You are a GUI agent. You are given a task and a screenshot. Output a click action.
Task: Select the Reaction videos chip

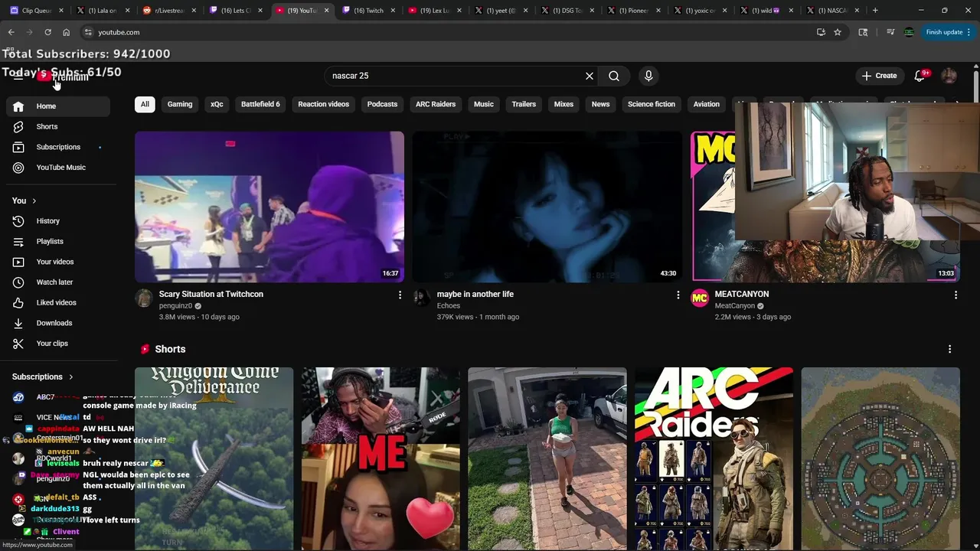click(323, 104)
